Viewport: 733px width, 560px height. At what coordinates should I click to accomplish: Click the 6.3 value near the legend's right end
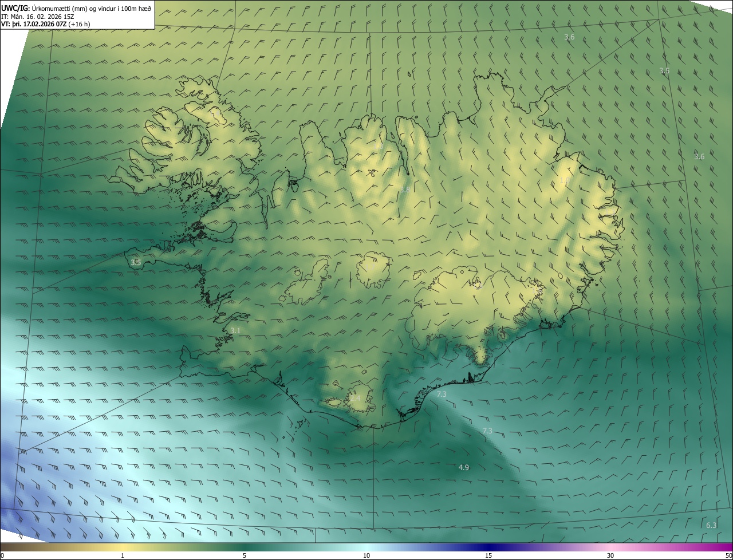coord(711,525)
